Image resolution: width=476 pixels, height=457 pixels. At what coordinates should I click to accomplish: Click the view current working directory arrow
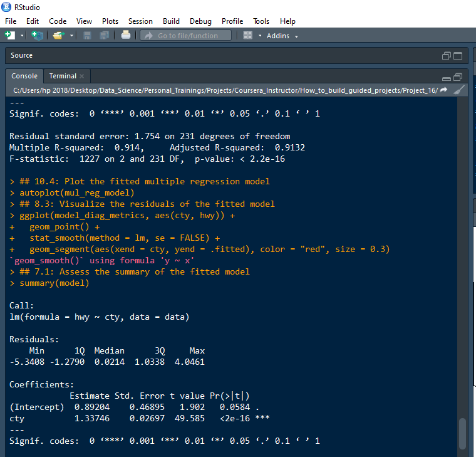443,90
